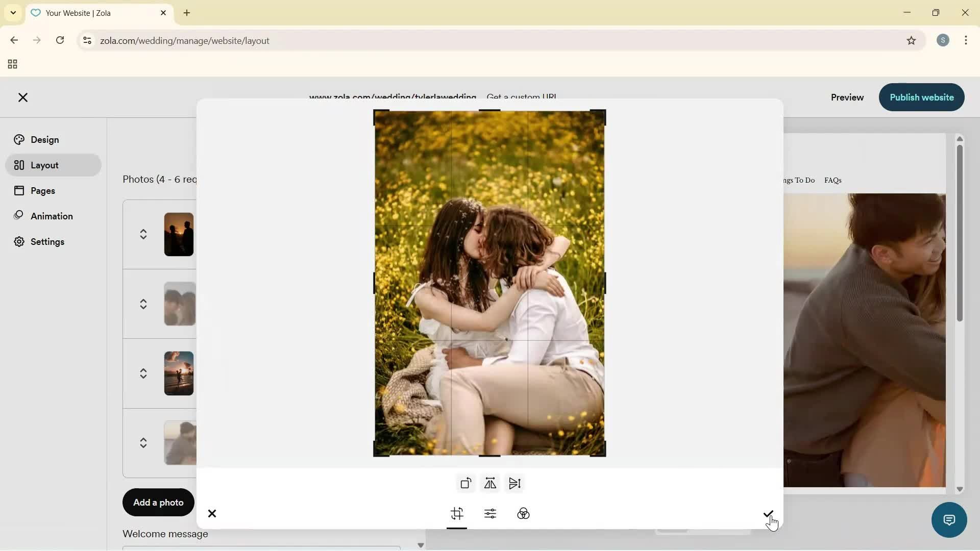Click the Publish website button

(921, 97)
